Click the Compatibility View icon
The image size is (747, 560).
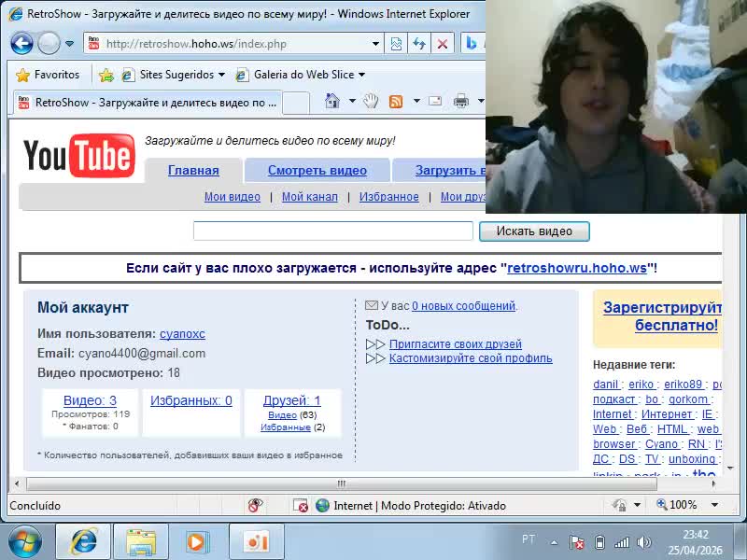coord(396,44)
